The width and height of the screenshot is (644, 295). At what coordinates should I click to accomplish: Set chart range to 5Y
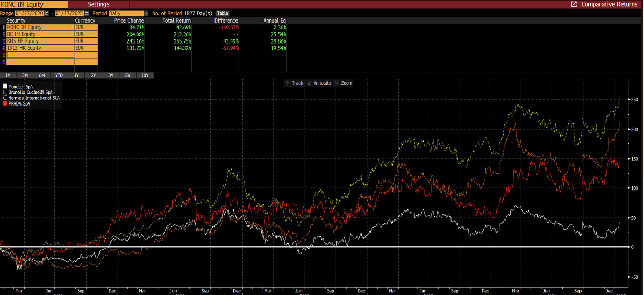pyautogui.click(x=128, y=75)
